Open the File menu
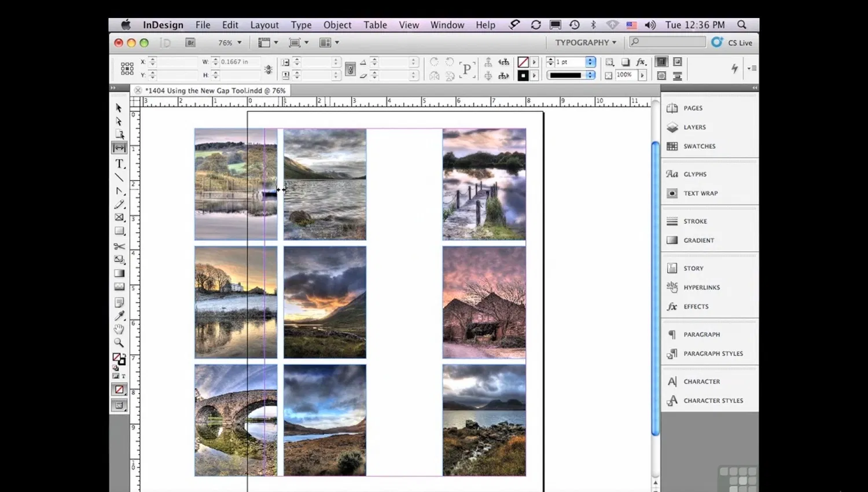Image resolution: width=868 pixels, height=492 pixels. pyautogui.click(x=203, y=25)
